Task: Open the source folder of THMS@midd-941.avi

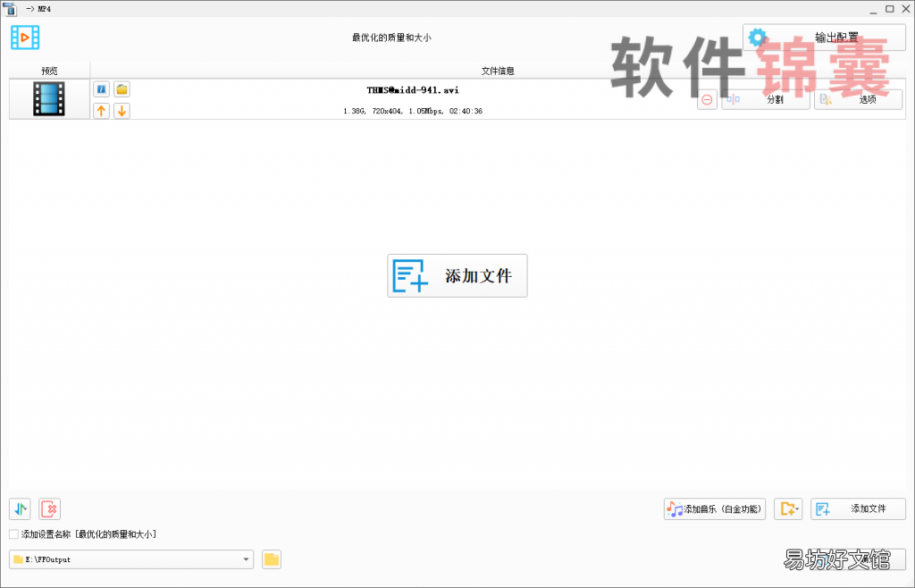Action: [122, 89]
